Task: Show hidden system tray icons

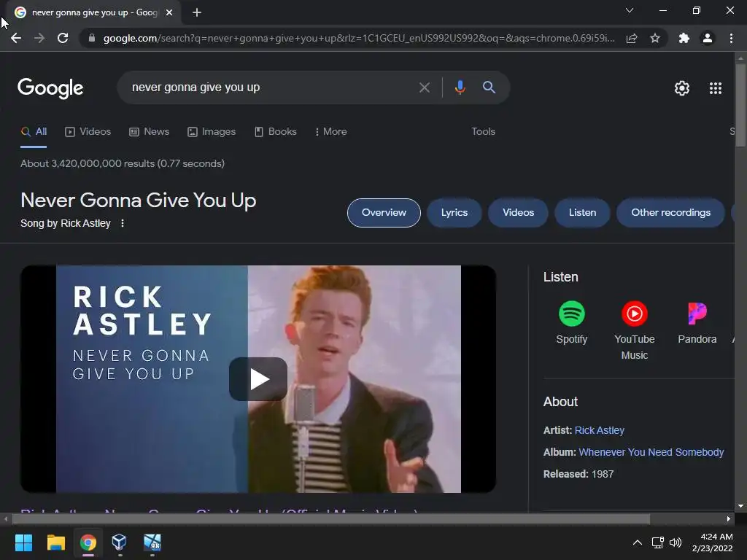Action: click(637, 542)
